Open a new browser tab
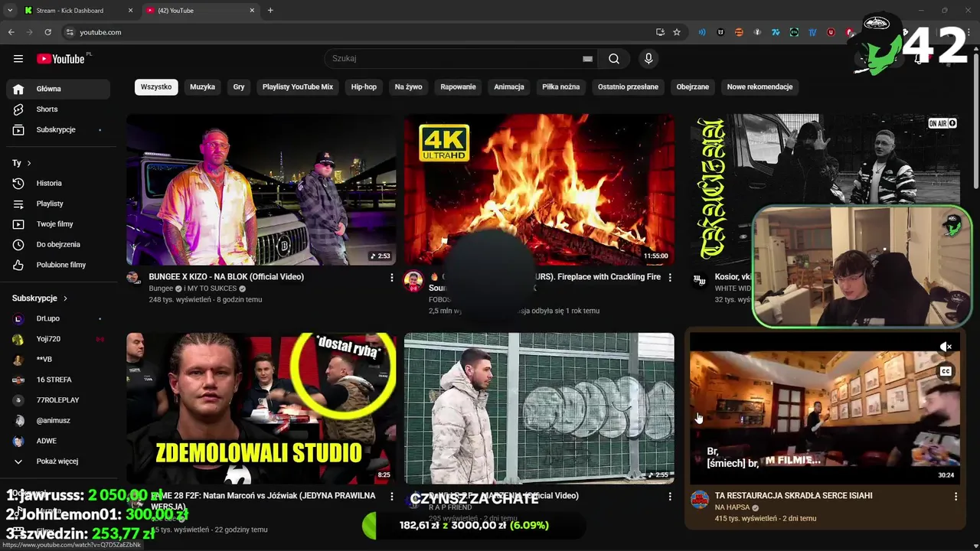The width and height of the screenshot is (980, 551). [x=270, y=10]
